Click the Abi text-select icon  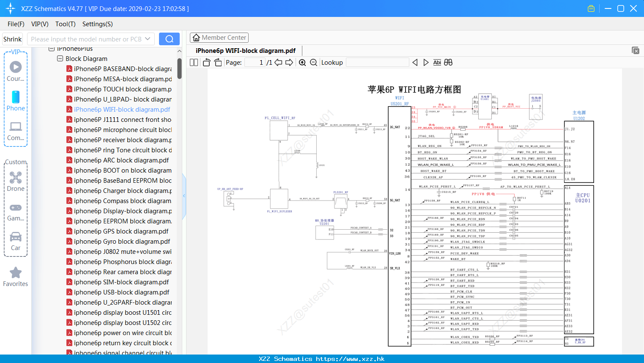pyautogui.click(x=437, y=62)
